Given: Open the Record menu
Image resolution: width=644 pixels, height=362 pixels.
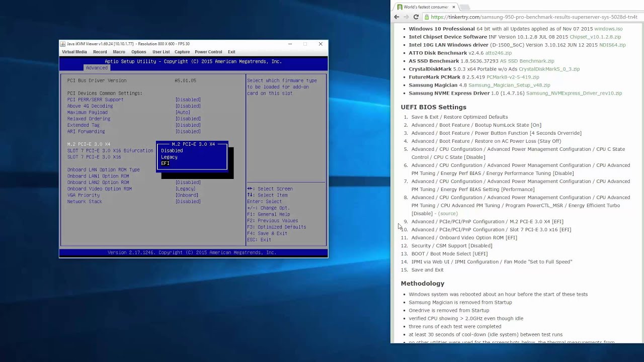Looking at the screenshot, I should click(x=100, y=52).
